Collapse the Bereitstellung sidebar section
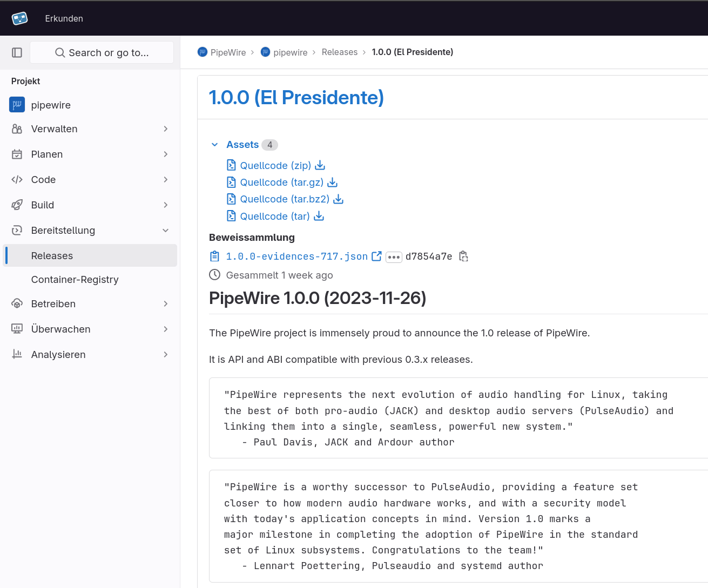708x588 pixels. click(x=165, y=231)
